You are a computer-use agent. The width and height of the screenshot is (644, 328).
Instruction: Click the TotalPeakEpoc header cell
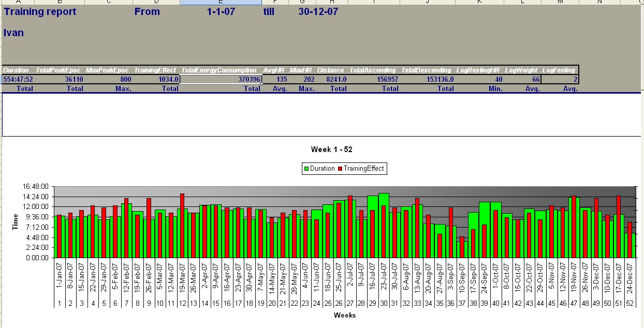(58, 70)
